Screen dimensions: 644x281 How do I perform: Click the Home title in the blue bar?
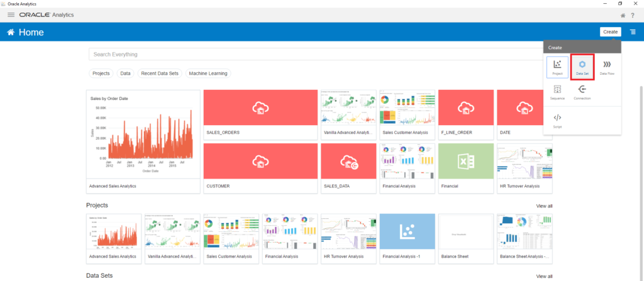coord(31,33)
